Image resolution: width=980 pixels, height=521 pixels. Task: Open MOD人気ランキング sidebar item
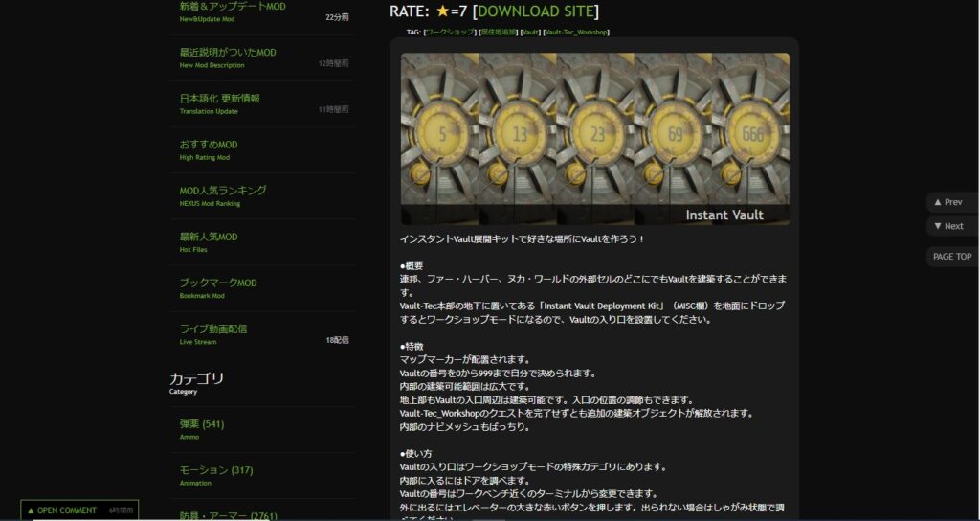[x=263, y=196]
